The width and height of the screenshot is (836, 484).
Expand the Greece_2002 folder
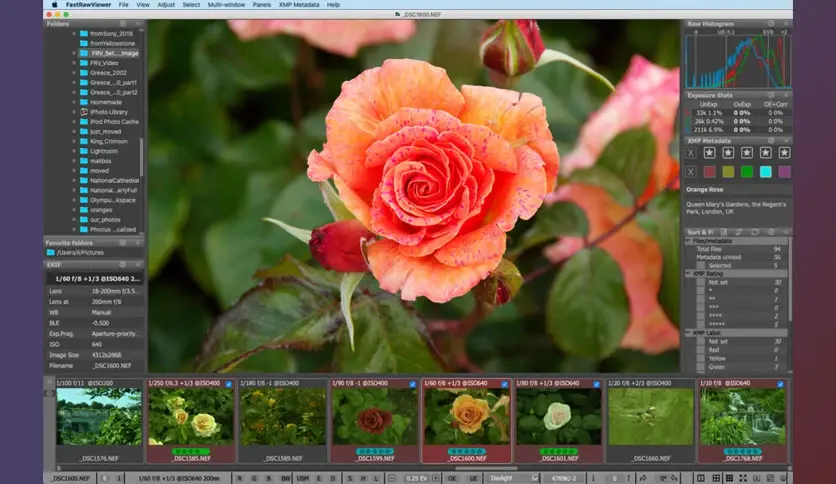pyautogui.click(x=74, y=72)
